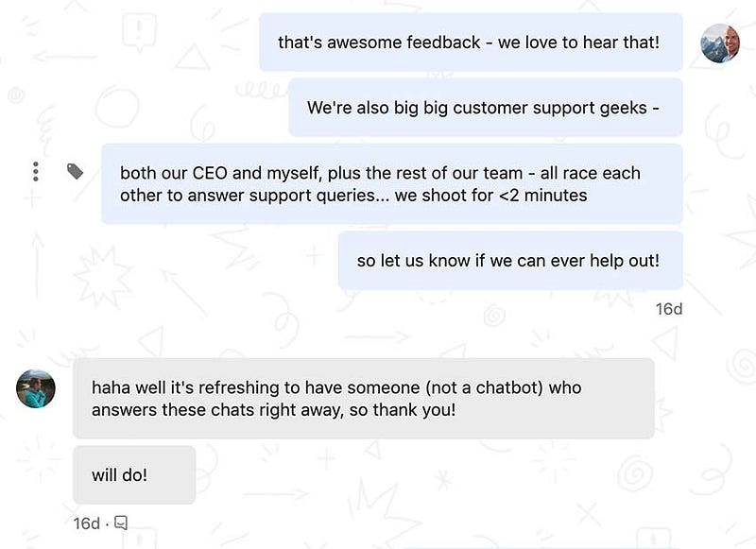Click the tag icon beside the CEO message
The height and width of the screenshot is (549, 756).
pos(75,171)
